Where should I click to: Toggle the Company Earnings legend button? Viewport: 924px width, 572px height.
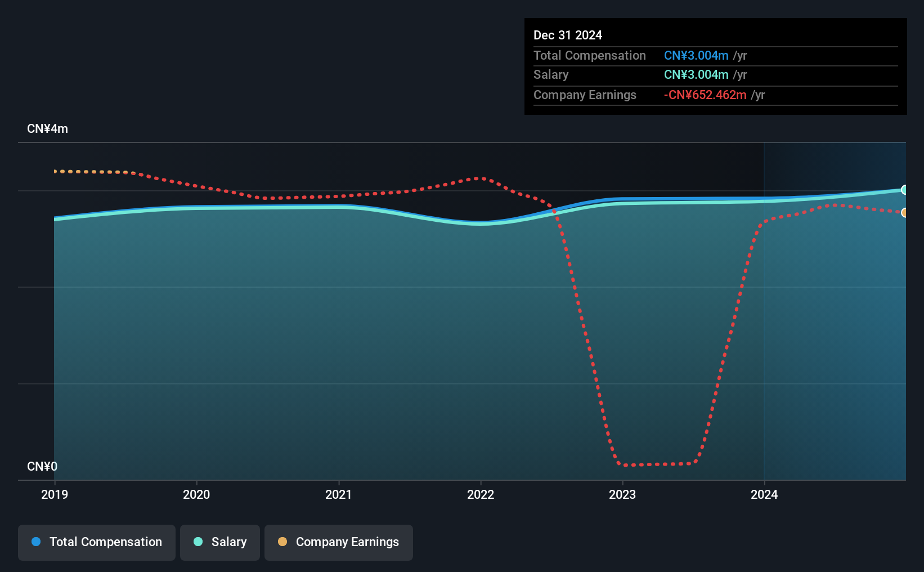pos(339,542)
